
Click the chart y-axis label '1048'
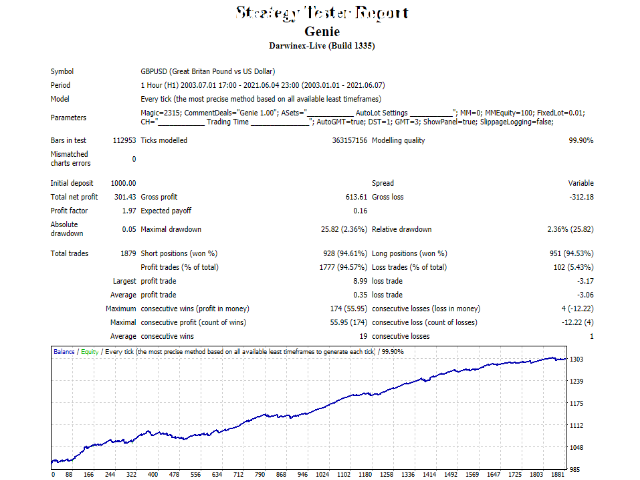point(576,448)
